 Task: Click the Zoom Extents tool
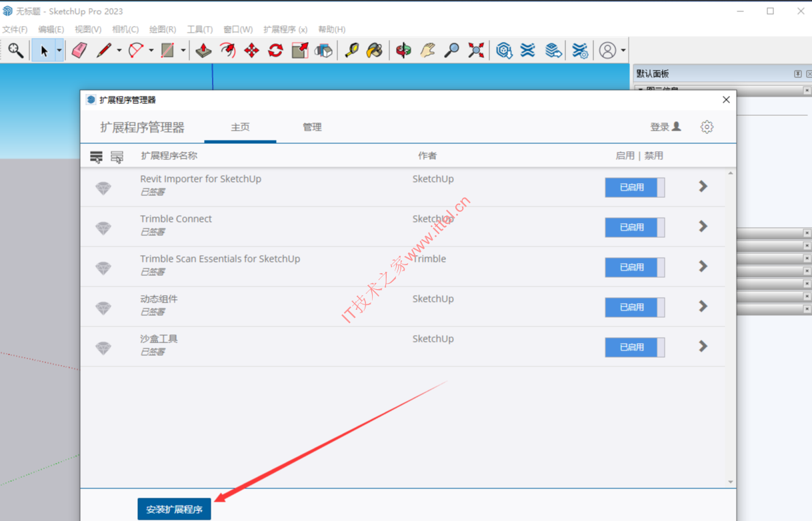[x=475, y=50]
